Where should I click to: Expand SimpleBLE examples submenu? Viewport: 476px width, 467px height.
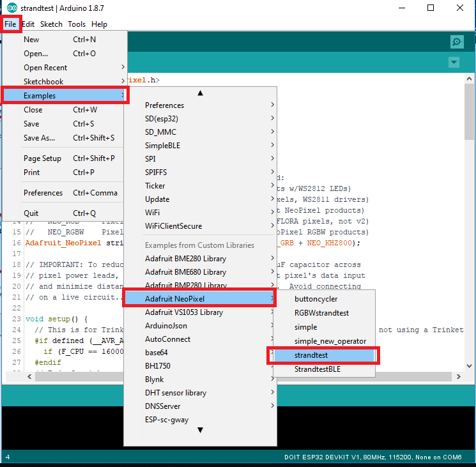pyautogui.click(x=200, y=146)
